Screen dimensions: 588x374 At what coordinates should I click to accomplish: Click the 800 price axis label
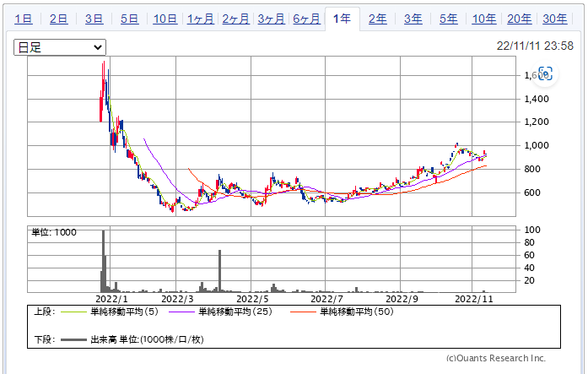coord(532,169)
